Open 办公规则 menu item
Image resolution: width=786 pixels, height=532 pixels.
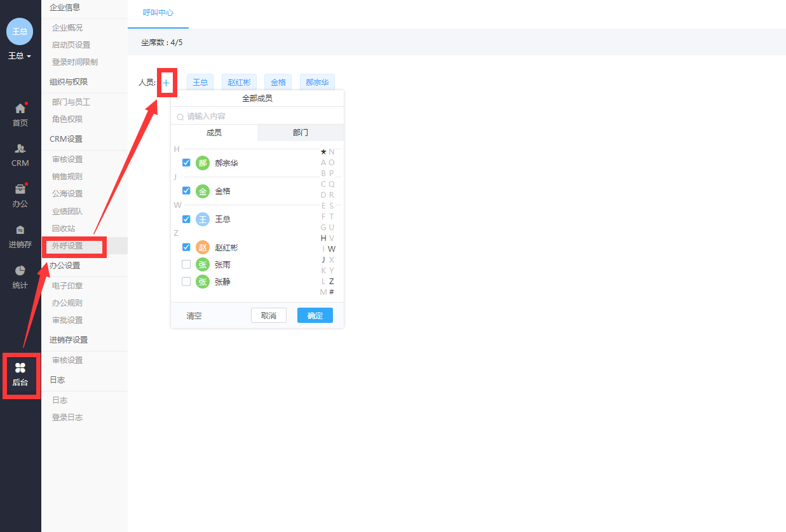coord(67,303)
